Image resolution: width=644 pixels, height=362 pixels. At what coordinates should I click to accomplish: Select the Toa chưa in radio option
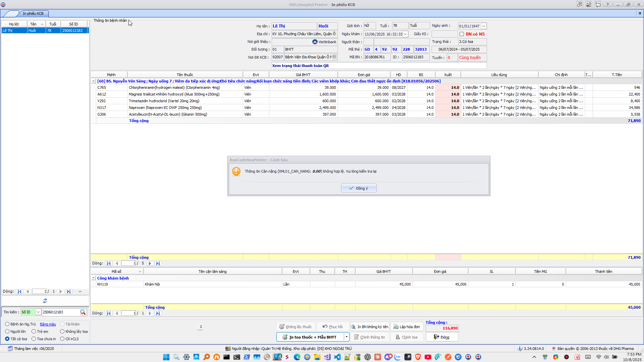coord(34,339)
